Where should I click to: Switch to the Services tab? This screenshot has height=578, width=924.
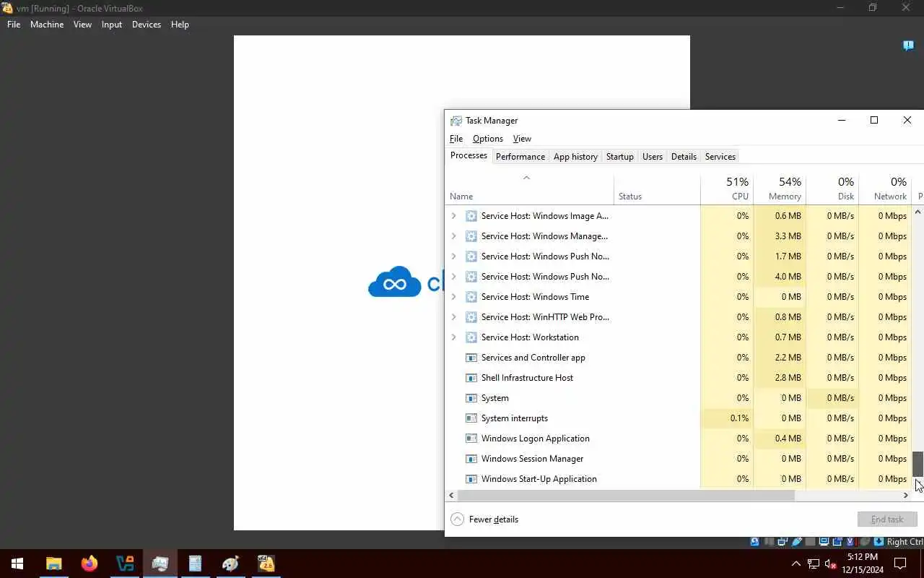point(720,157)
